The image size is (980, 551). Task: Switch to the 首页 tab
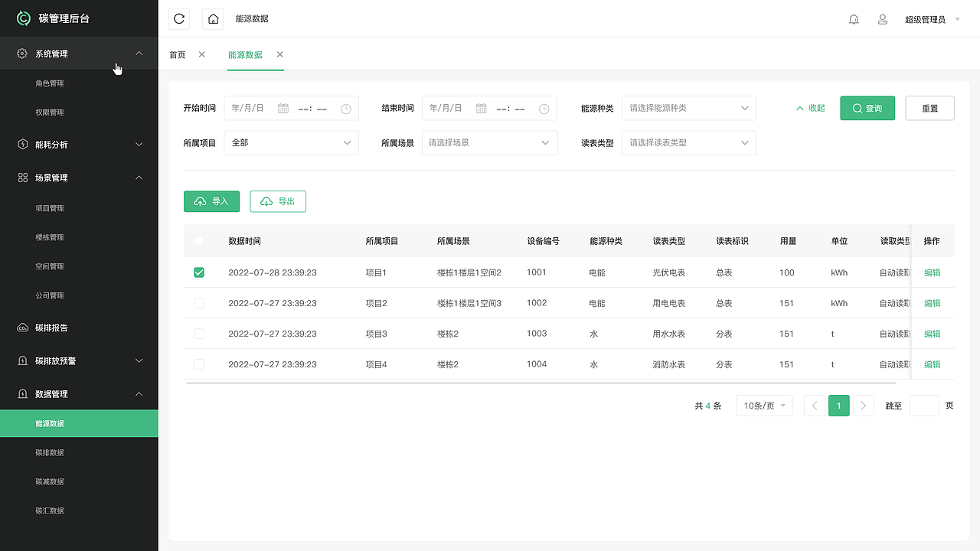click(177, 54)
